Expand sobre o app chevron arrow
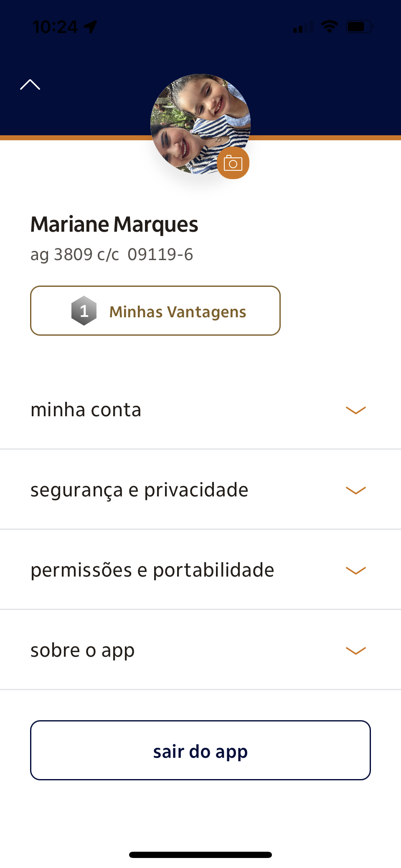Viewport: 401px width, 868px height. coord(356,650)
